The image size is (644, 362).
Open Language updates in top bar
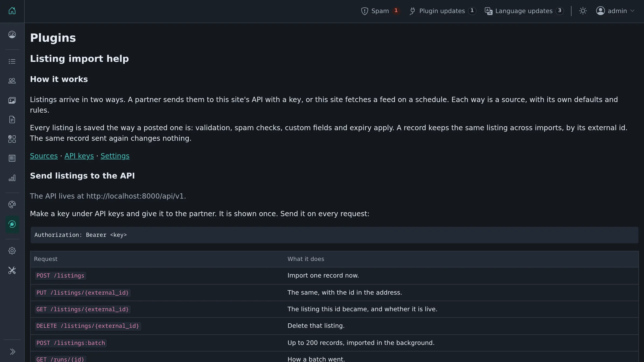click(524, 11)
